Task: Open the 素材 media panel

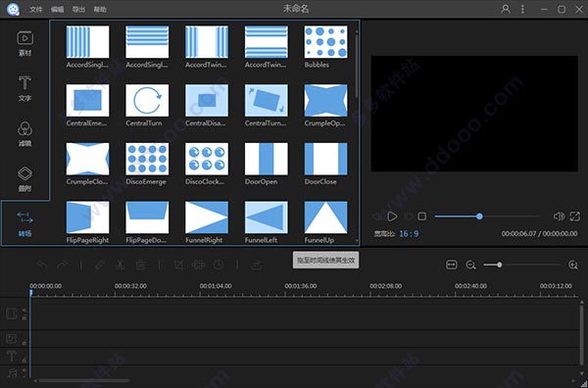Action: pos(24,43)
